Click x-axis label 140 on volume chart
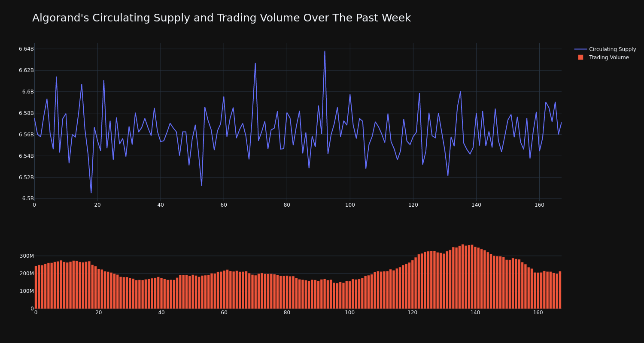This screenshot has width=644, height=343. (x=475, y=313)
